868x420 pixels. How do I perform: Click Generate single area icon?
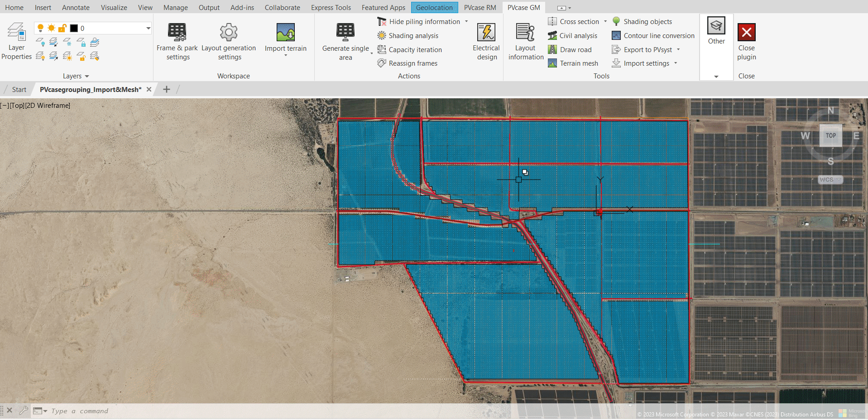345,33
